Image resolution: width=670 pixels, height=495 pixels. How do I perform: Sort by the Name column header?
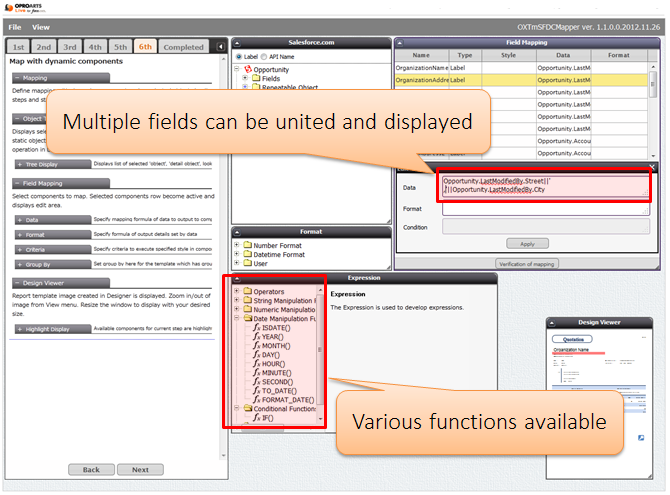coord(422,55)
